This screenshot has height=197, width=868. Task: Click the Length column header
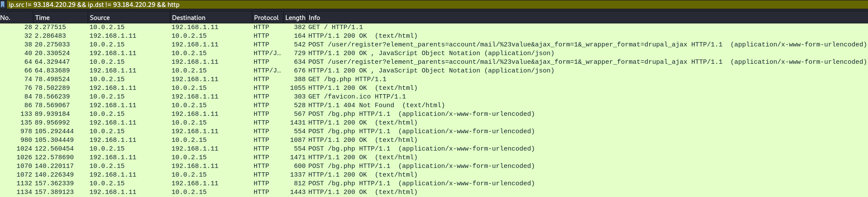[x=295, y=18]
